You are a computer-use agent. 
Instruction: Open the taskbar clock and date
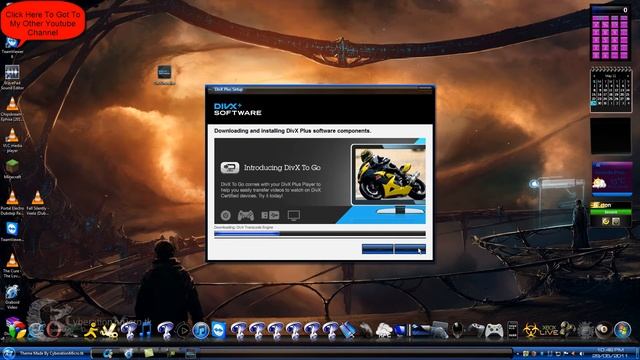click(x=611, y=353)
